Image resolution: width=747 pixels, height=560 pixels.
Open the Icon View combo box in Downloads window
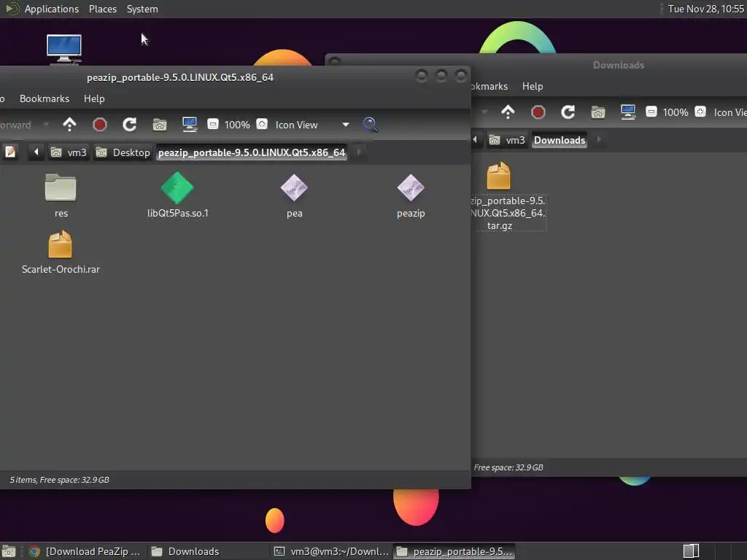pos(729,112)
